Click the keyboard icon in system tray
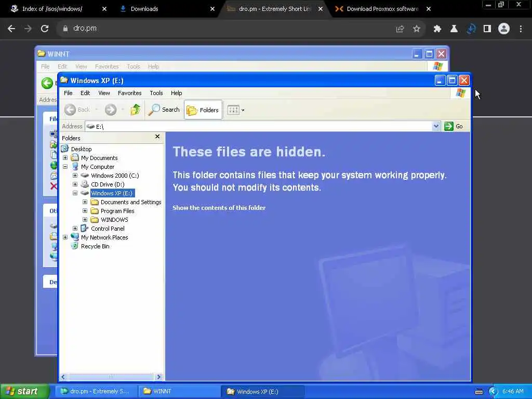532x399 pixels. pyautogui.click(x=479, y=392)
